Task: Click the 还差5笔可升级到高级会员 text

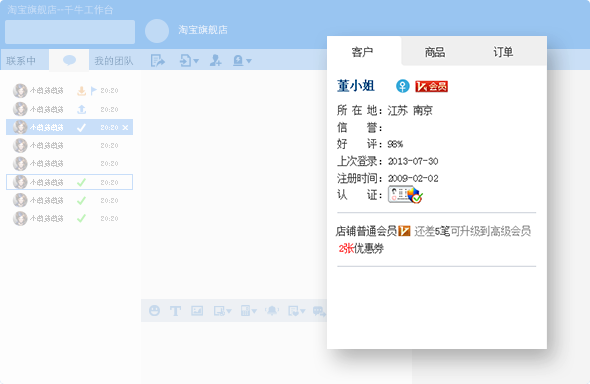Action: point(473,231)
